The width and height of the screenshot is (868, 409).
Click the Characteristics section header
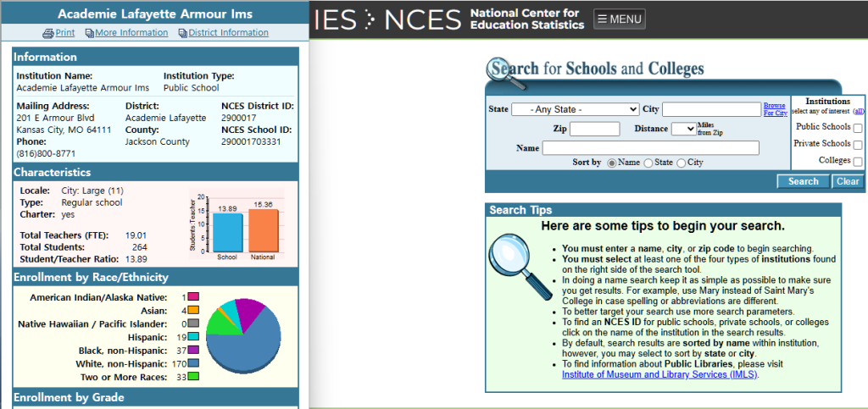(x=156, y=172)
